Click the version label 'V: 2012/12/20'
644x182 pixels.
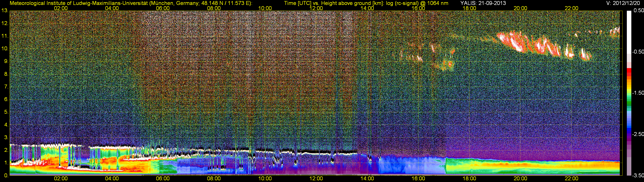pos(623,3)
